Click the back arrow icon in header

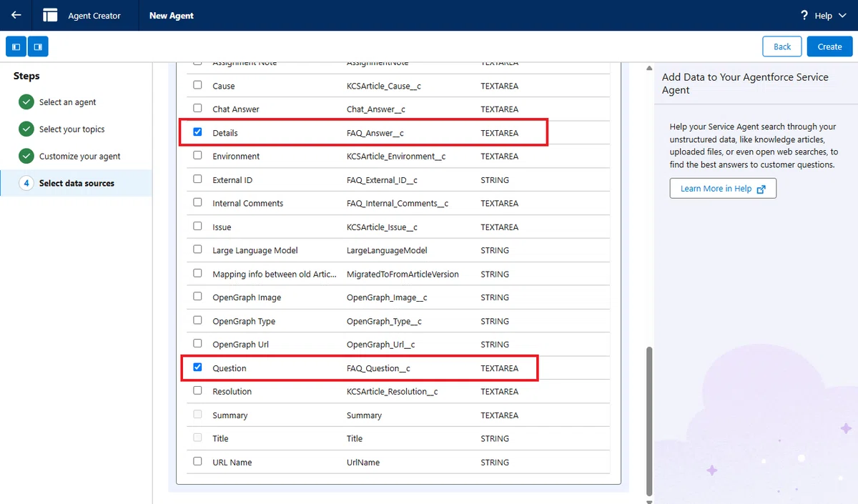(16, 15)
